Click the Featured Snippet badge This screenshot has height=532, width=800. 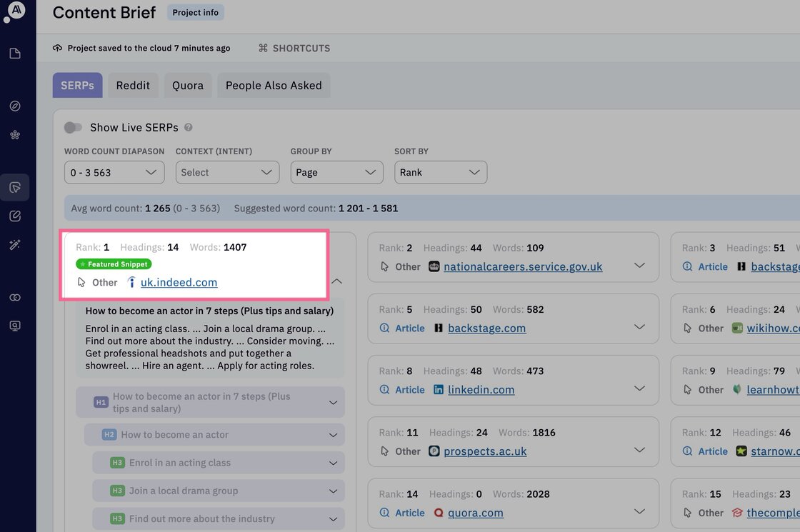pyautogui.click(x=114, y=264)
